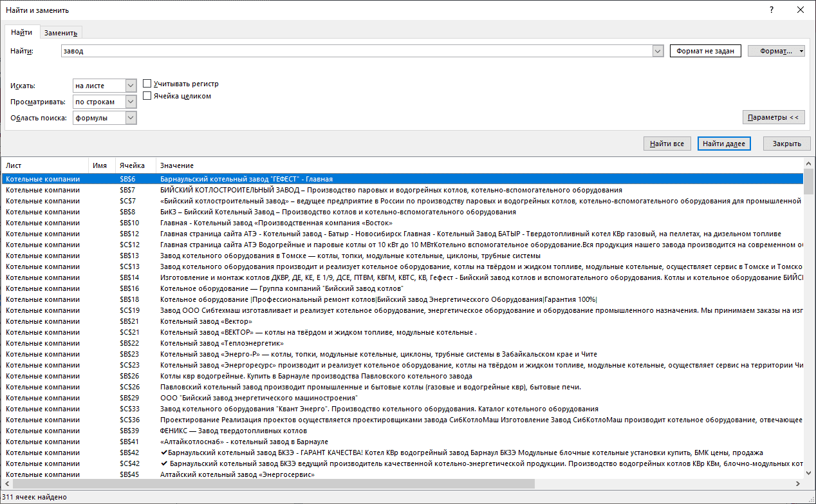Open the help question mark button
816x504 pixels.
(x=771, y=10)
